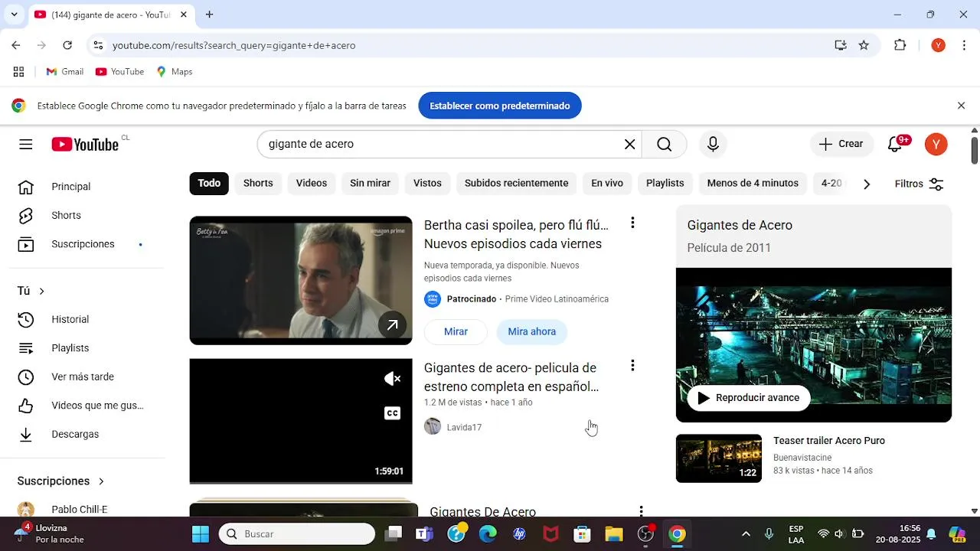Open Gmail bookmark
The image size is (980, 551).
click(64, 72)
